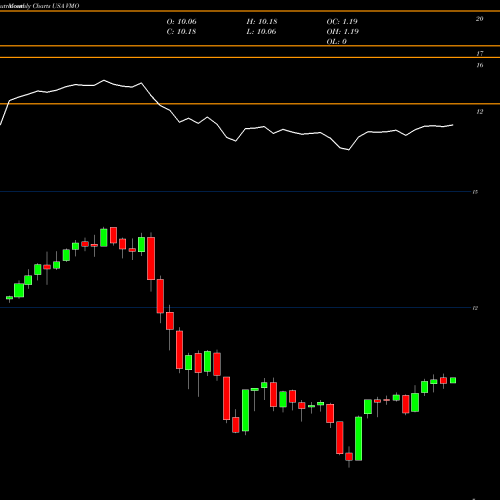The width and height of the screenshot is (500, 500).
Task: Click the "OL: 0" readout
Action: tap(337, 42)
